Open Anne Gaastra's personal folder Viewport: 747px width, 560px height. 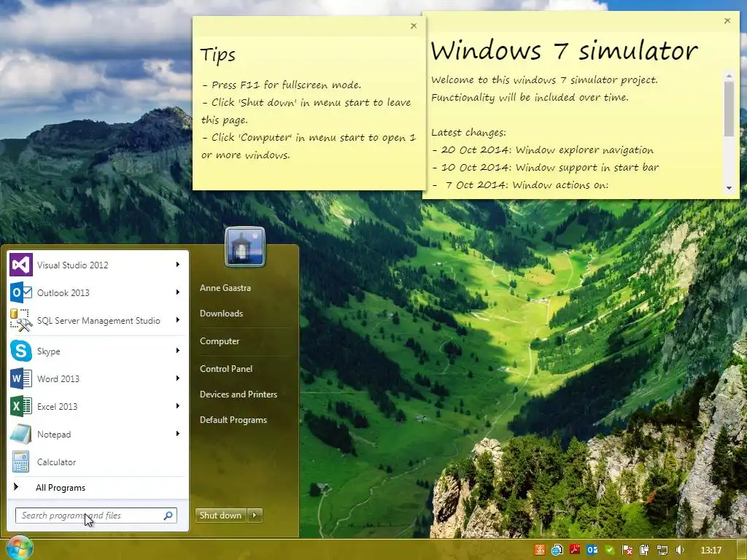(225, 287)
